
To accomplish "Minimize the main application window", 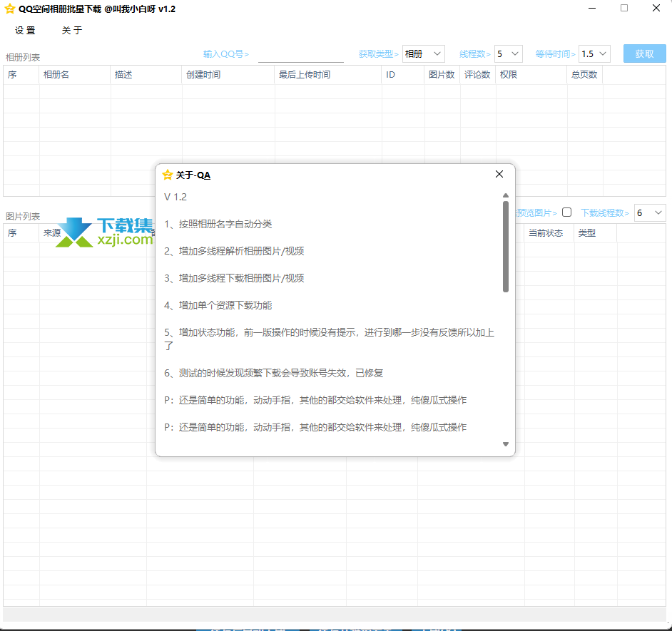I will coord(592,9).
